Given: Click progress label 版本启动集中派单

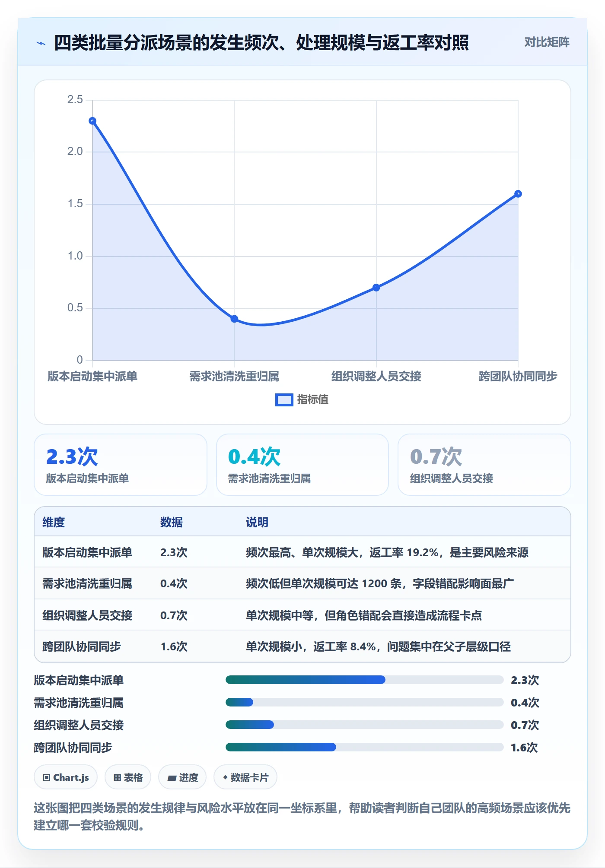Looking at the screenshot, I should pyautogui.click(x=79, y=681).
